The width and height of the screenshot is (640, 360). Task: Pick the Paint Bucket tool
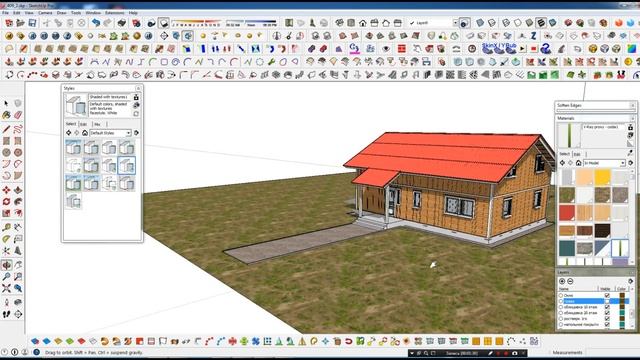click(x=6, y=115)
